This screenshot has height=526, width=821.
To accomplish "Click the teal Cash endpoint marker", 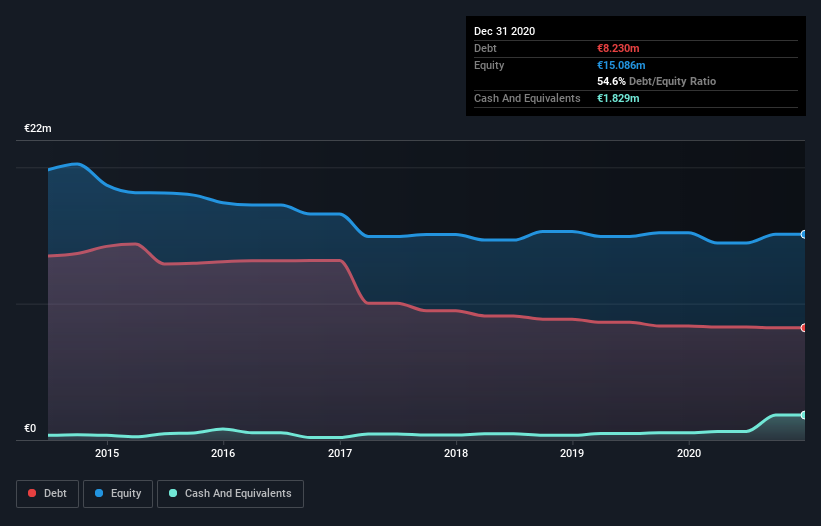I will point(804,415).
